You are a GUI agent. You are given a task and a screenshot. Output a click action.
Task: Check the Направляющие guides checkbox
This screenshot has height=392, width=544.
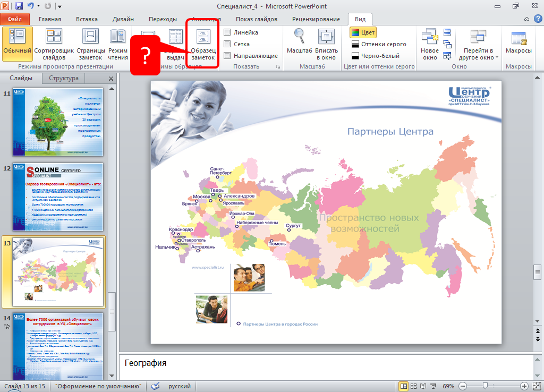tap(227, 56)
